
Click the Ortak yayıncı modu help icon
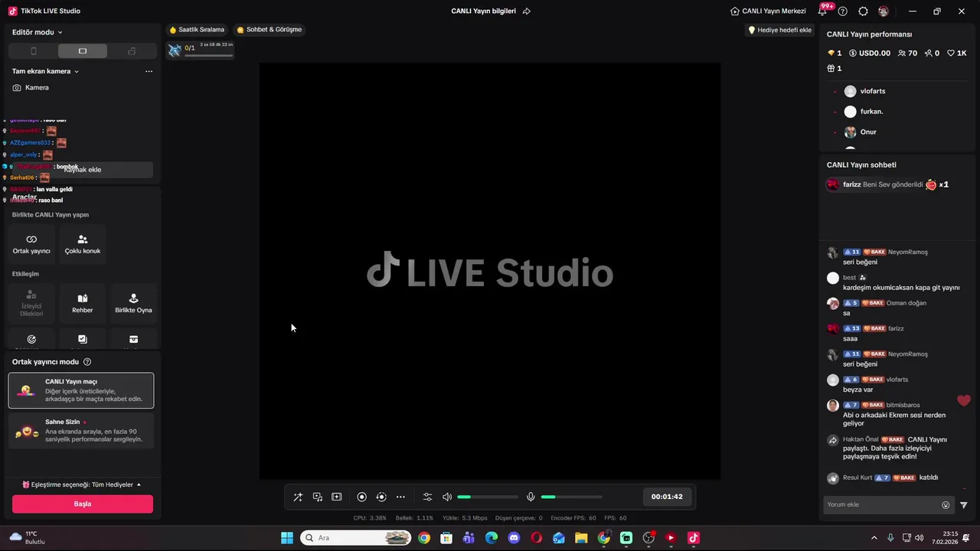click(x=87, y=362)
